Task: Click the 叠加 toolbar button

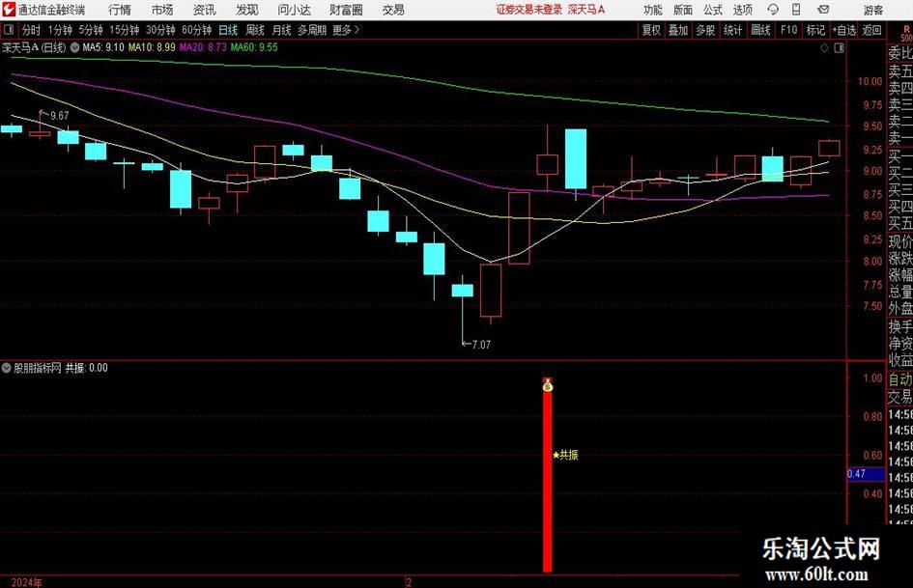Action: (678, 30)
